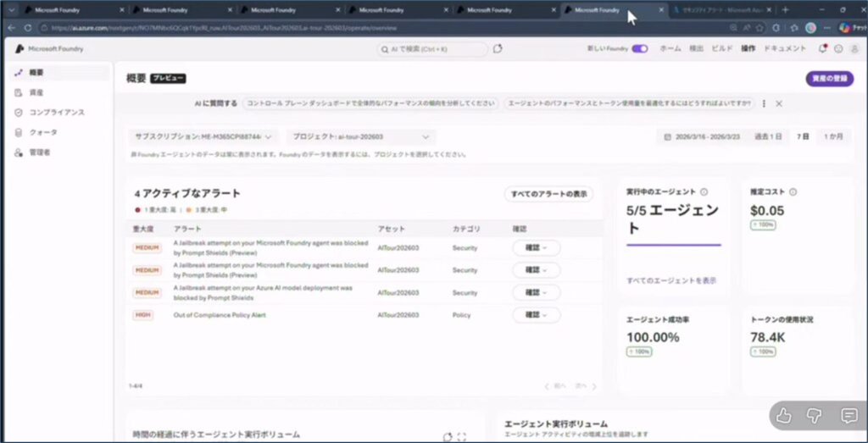Click info icon beside 推定コスト

[x=793, y=192]
